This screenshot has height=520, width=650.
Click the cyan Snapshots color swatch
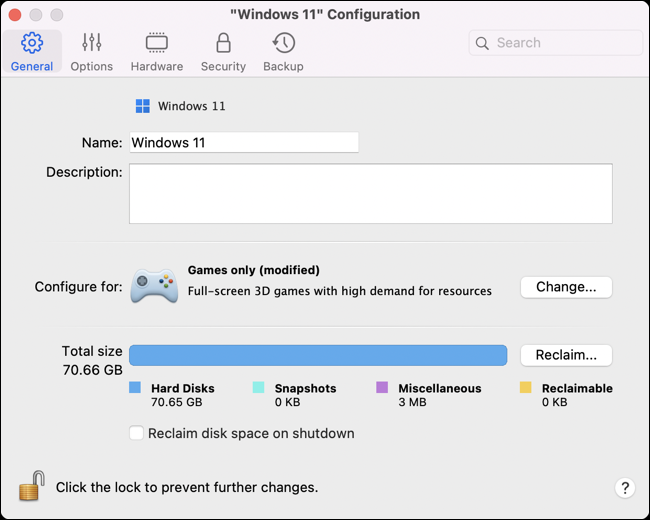point(259,387)
